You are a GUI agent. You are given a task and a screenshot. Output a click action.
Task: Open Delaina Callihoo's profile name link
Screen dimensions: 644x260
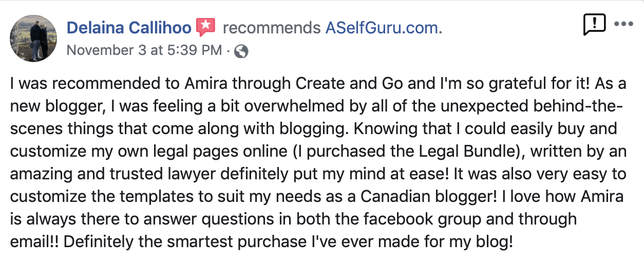point(129,27)
